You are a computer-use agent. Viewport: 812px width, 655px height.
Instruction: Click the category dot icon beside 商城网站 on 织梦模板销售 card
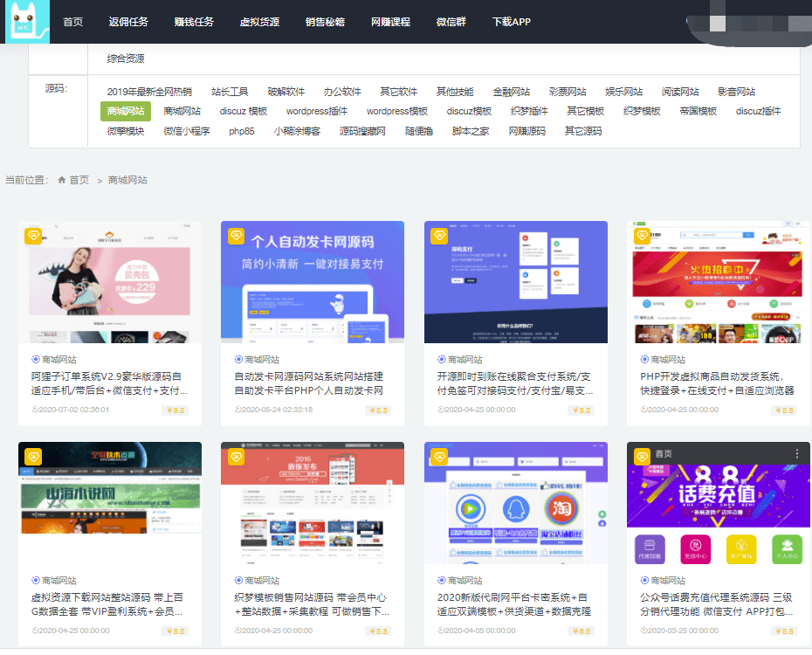pyautogui.click(x=239, y=580)
